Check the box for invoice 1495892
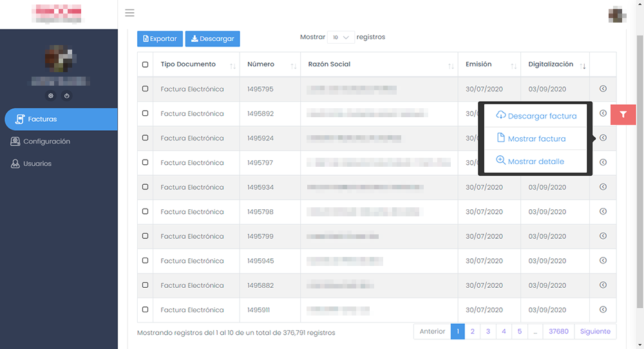644x349 pixels. [146, 113]
